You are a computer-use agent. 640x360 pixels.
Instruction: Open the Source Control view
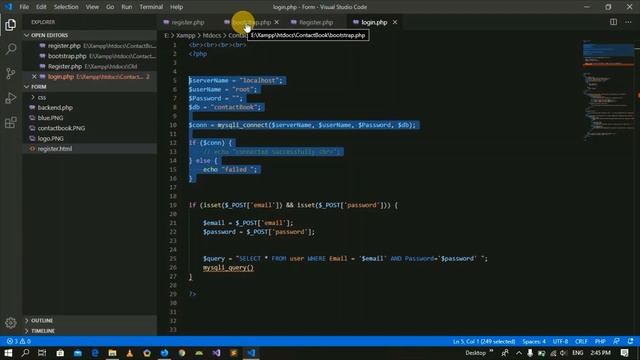[11, 74]
